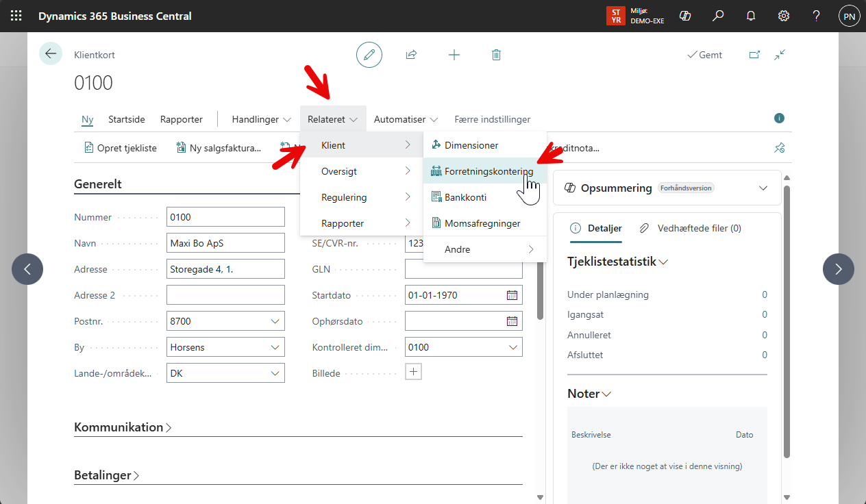This screenshot has height=504, width=866.
Task: Open settings gear icon
Action: point(784,16)
